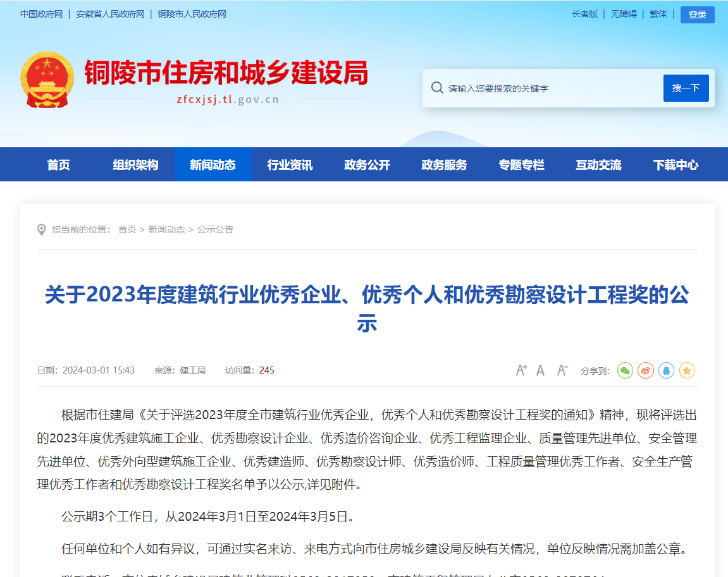Click the search magnifier icon
Viewport: 728px width, 577px height.
[437, 88]
